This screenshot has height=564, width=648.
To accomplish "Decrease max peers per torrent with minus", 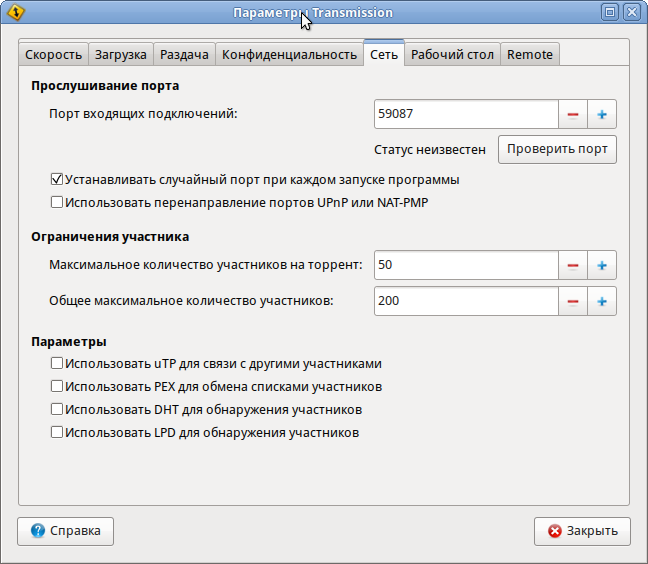I will [x=573, y=265].
